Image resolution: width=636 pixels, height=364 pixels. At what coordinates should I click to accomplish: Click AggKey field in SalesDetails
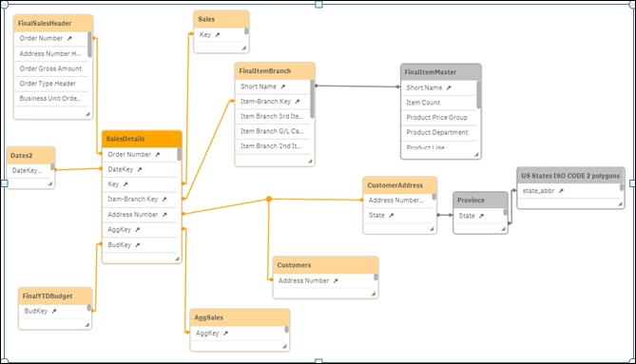pyautogui.click(x=140, y=230)
